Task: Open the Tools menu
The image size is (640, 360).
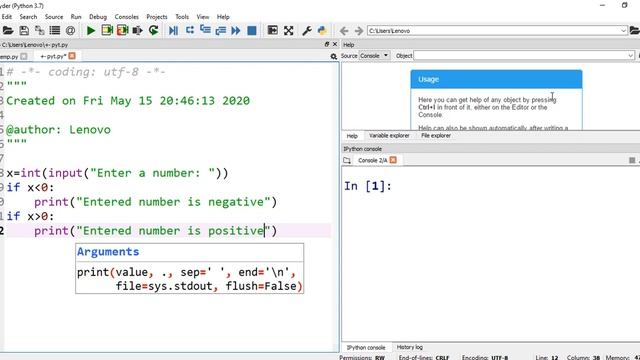Action: click(x=182, y=17)
